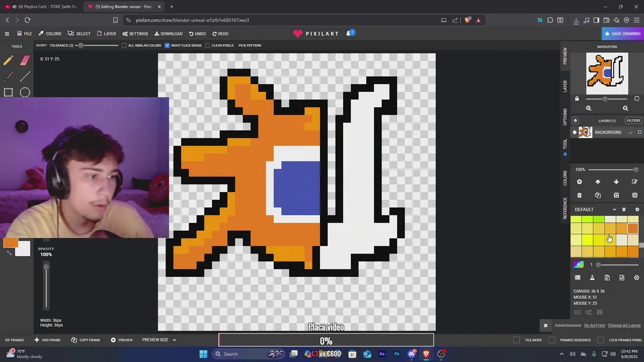Open the rainbow color picker
Screen dimensions: 644x362
pos(579,264)
